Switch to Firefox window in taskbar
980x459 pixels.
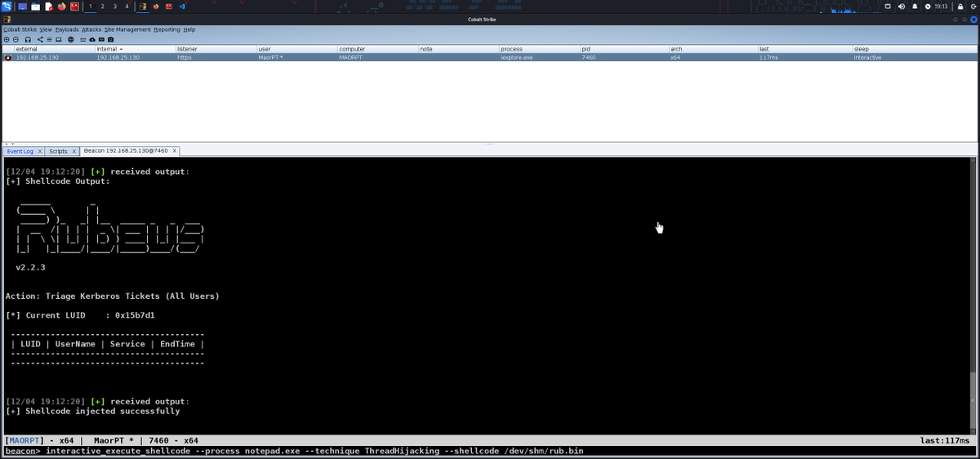(156, 7)
